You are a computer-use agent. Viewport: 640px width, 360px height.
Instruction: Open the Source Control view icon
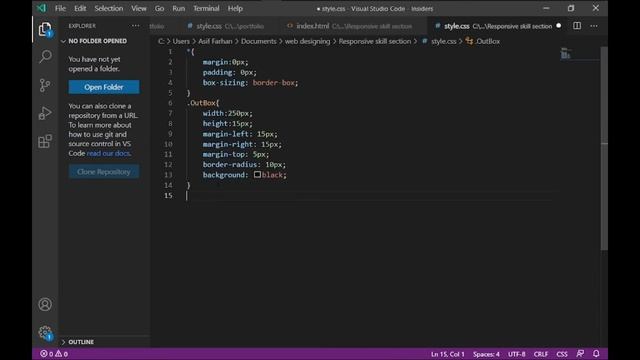click(x=45, y=85)
